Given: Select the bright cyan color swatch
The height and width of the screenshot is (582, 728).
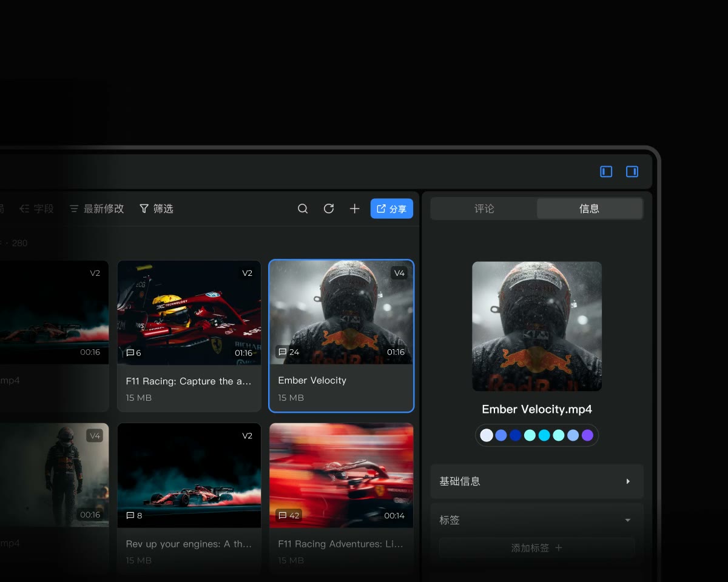Looking at the screenshot, I should click(544, 435).
